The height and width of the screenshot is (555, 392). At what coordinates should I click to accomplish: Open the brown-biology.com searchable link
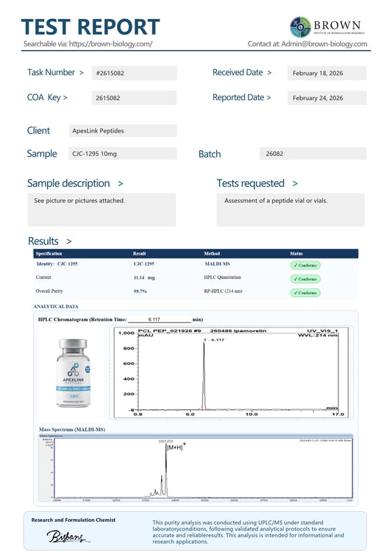pyautogui.click(x=111, y=44)
